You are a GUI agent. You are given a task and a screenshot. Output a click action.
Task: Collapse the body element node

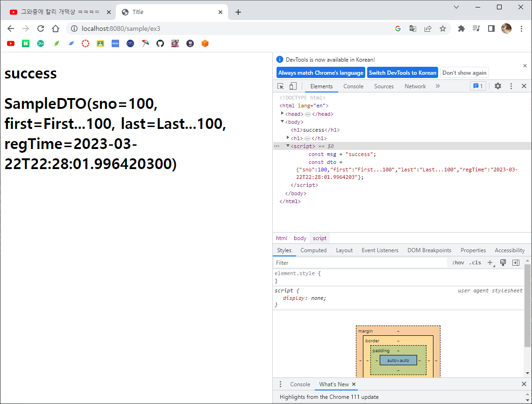[282, 121]
